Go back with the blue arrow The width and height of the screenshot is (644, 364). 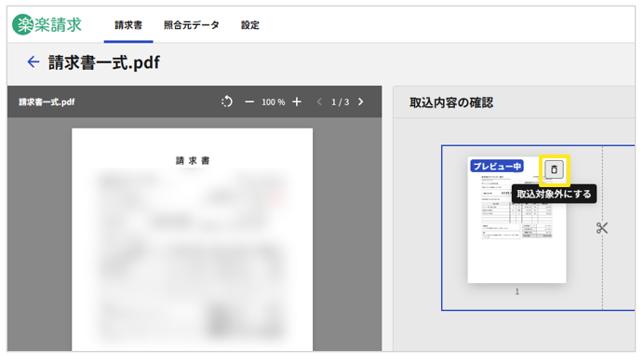[x=34, y=62]
